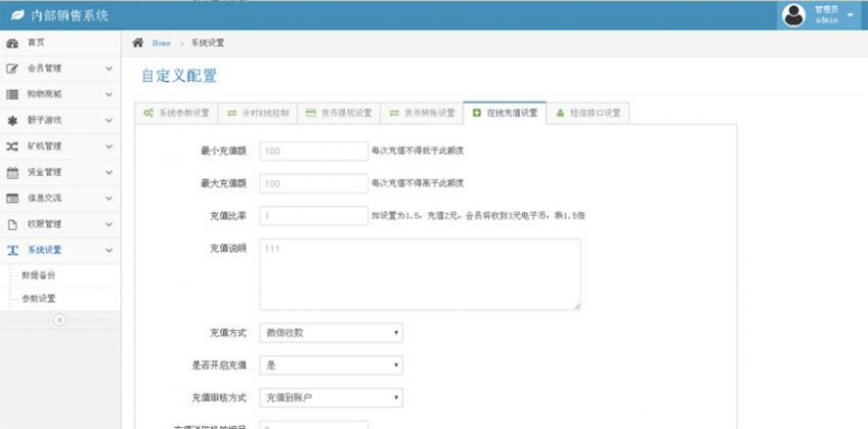Click the 系统设置 breadcrumb text
868x429 pixels.
pos(207,43)
